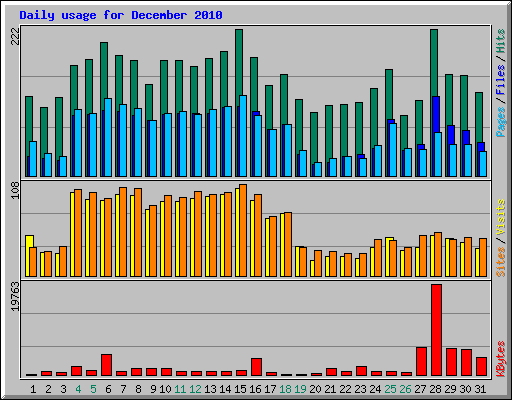512x400 pixels.
Task: Select day label '7' on the axis
Action: click(123, 389)
